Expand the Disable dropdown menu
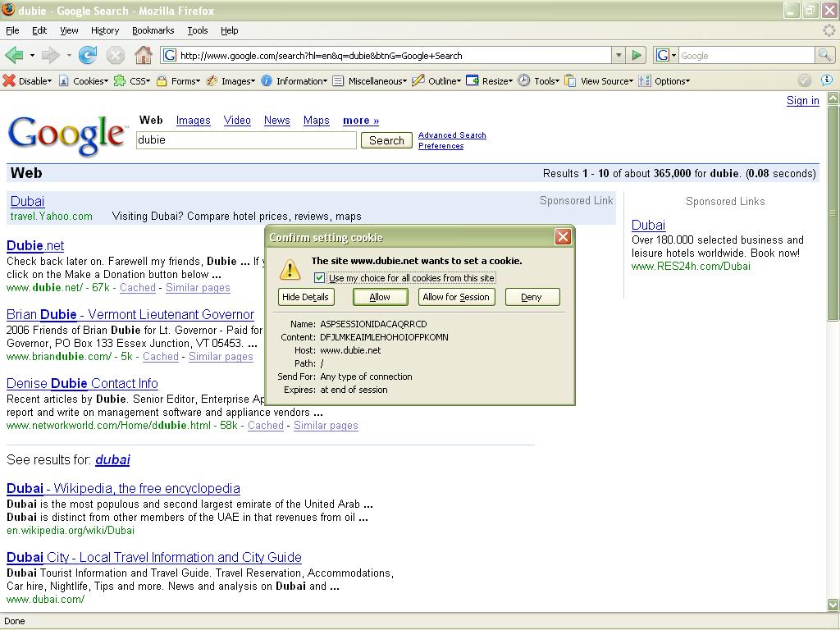The width and height of the screenshot is (840, 630). pyautogui.click(x=50, y=81)
